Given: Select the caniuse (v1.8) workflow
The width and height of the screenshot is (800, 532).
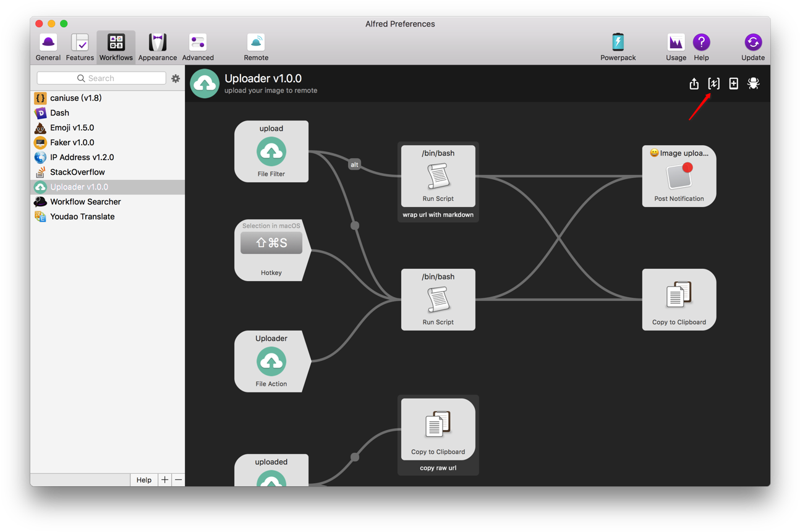Looking at the screenshot, I should tap(108, 98).
